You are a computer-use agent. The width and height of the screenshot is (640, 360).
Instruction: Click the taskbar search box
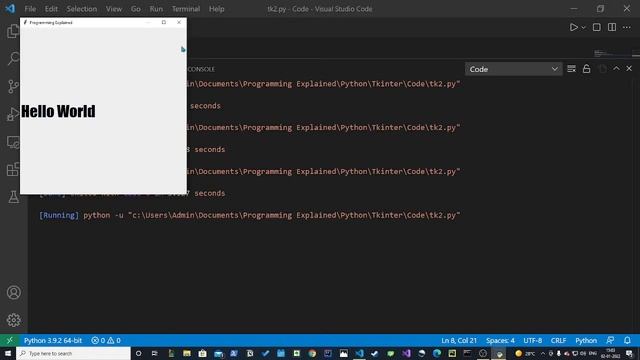(73, 353)
